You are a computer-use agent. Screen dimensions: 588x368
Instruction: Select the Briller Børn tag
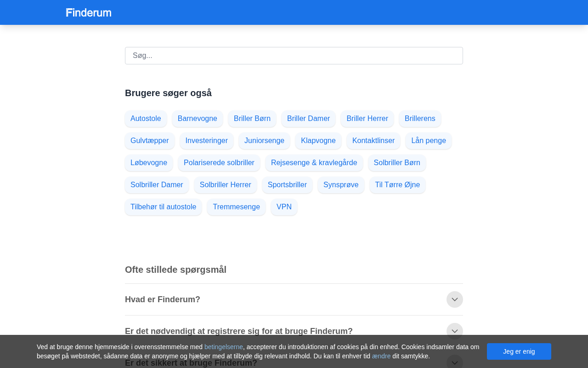(x=252, y=119)
